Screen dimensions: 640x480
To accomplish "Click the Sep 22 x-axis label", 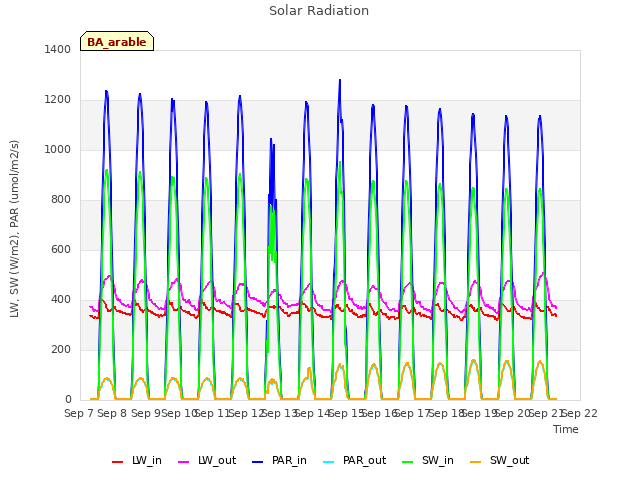I will coord(580,413).
